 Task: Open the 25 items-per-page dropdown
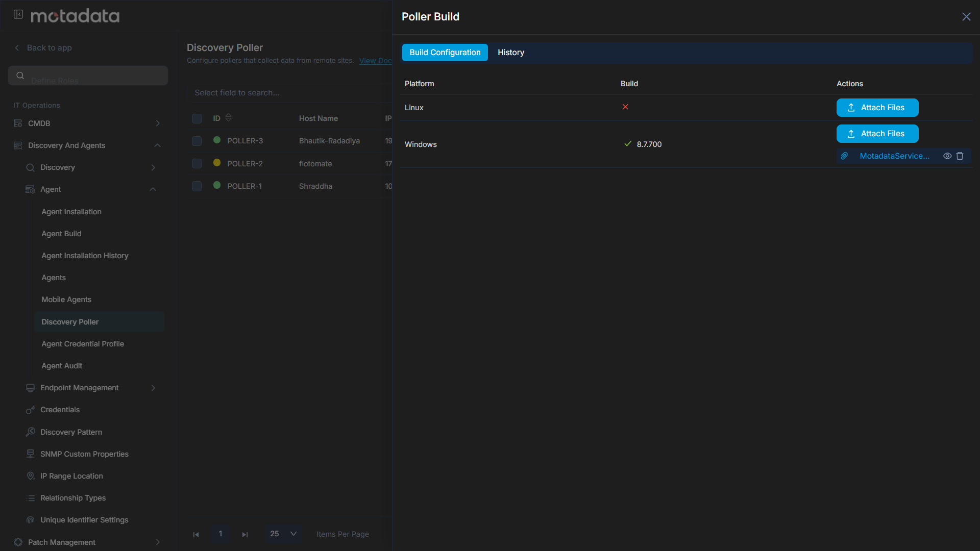click(x=283, y=534)
